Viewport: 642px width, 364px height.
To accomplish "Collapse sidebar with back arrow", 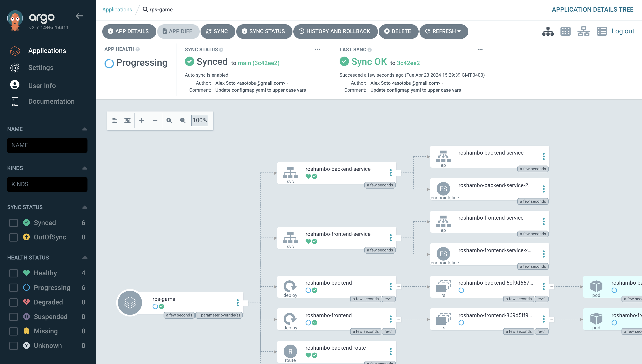I will [79, 16].
